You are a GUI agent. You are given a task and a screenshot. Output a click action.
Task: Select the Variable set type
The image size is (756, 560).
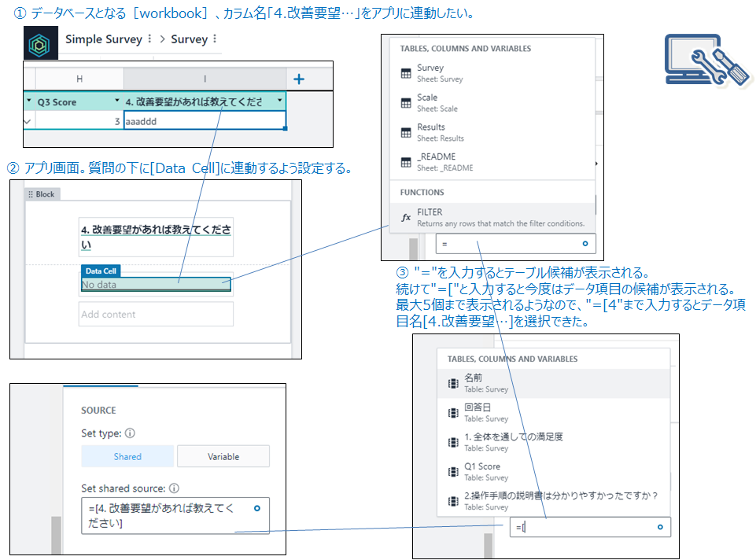tap(223, 456)
